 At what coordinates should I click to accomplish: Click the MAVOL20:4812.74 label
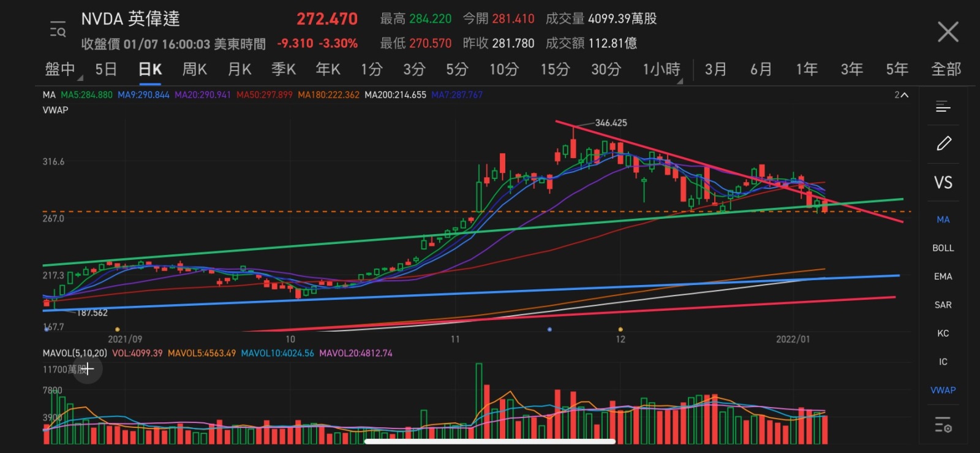click(356, 353)
